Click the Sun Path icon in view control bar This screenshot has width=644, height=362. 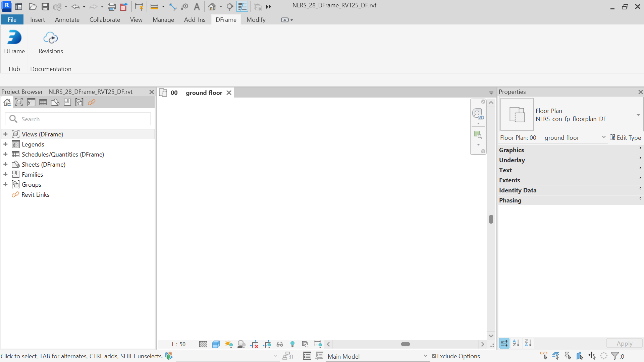coord(229,344)
